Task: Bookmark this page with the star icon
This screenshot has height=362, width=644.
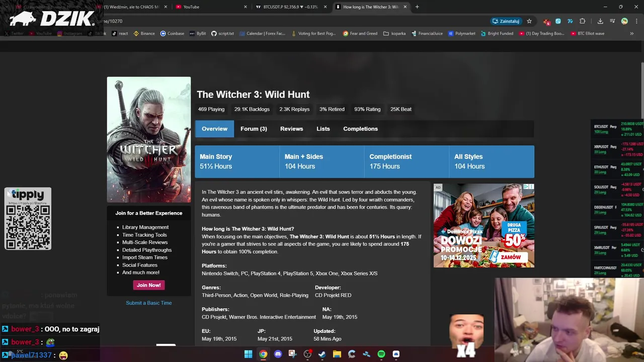Action: 529,21
